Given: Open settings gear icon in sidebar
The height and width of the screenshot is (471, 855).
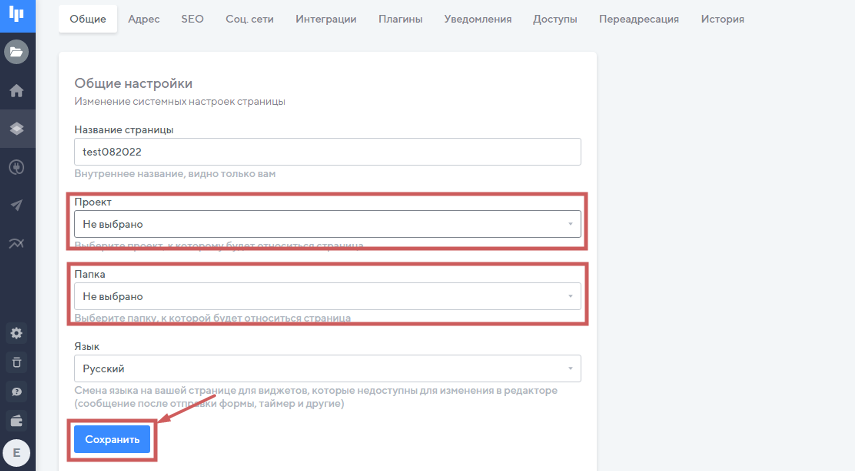Looking at the screenshot, I should (16, 333).
